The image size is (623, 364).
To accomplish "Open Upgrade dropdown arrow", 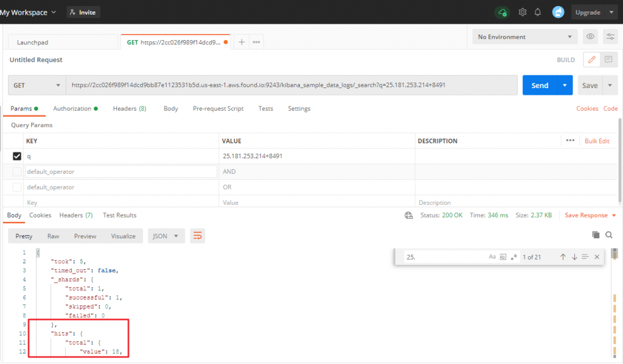I will 611,12.
